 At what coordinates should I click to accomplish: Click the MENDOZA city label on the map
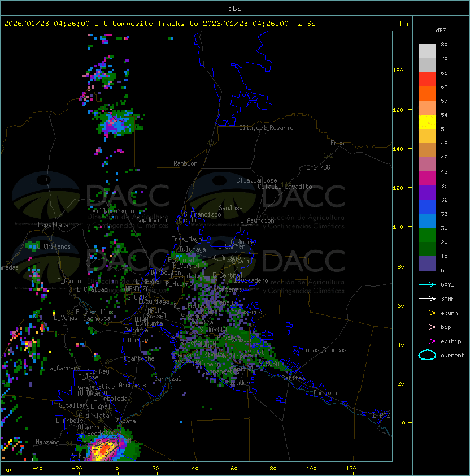[x=137, y=289]
